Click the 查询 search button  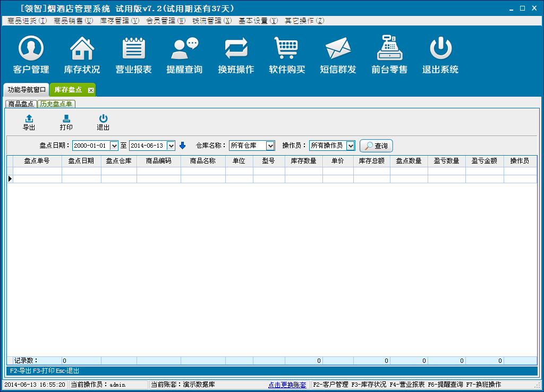pyautogui.click(x=376, y=146)
